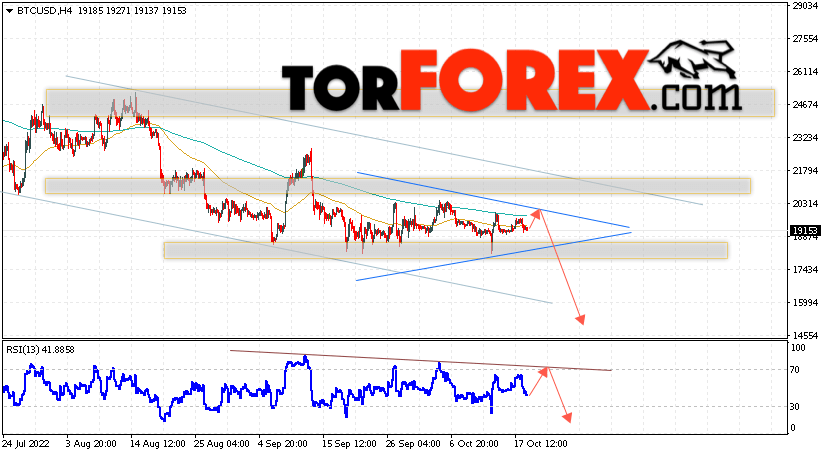This screenshot has height=455, width=828.
Task: Click the BTCUSD,H4 chart title
Action: click(x=44, y=11)
